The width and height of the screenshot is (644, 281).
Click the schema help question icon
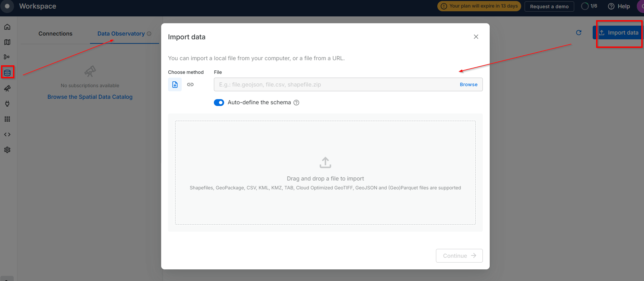point(296,103)
